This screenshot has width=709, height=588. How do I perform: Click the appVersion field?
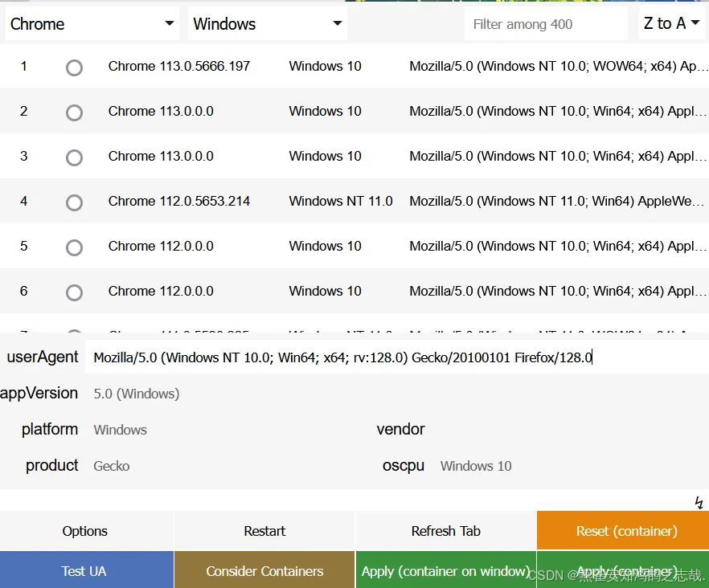click(x=397, y=394)
